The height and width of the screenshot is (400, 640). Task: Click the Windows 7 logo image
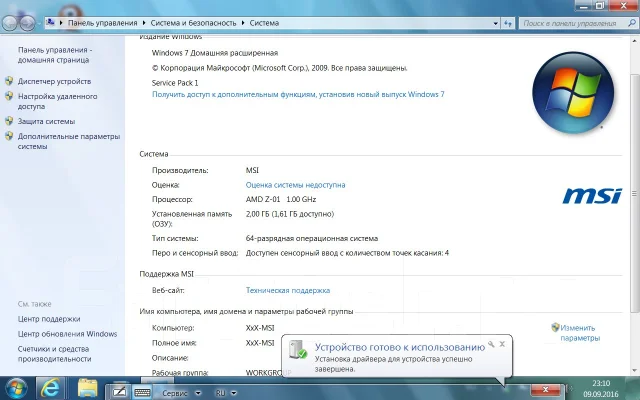(573, 92)
